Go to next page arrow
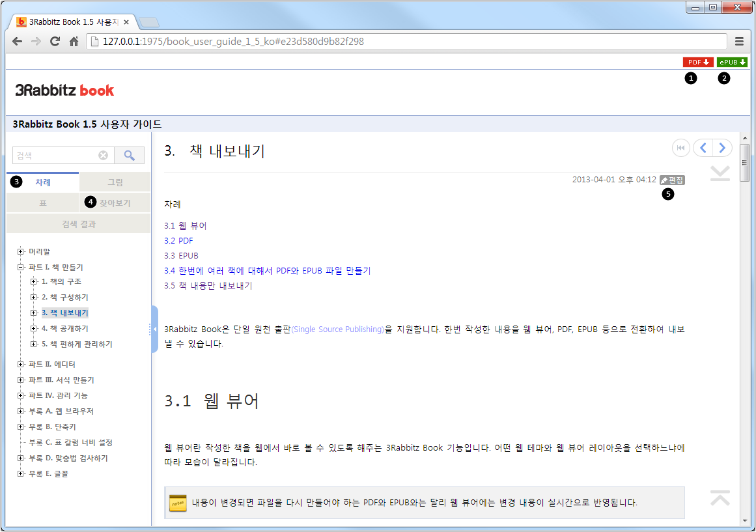Viewport: 756px width, 532px height. [x=722, y=148]
